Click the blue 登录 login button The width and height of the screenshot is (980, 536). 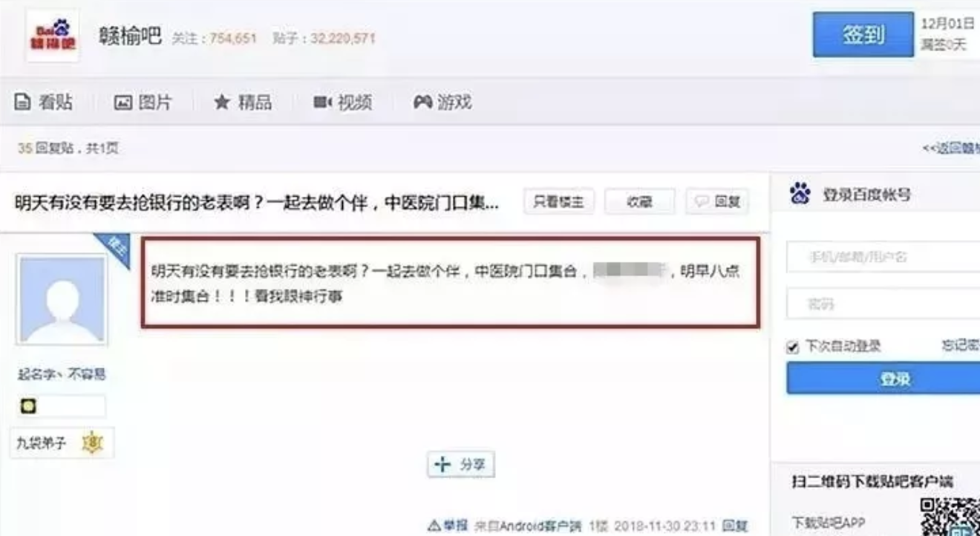click(x=883, y=379)
